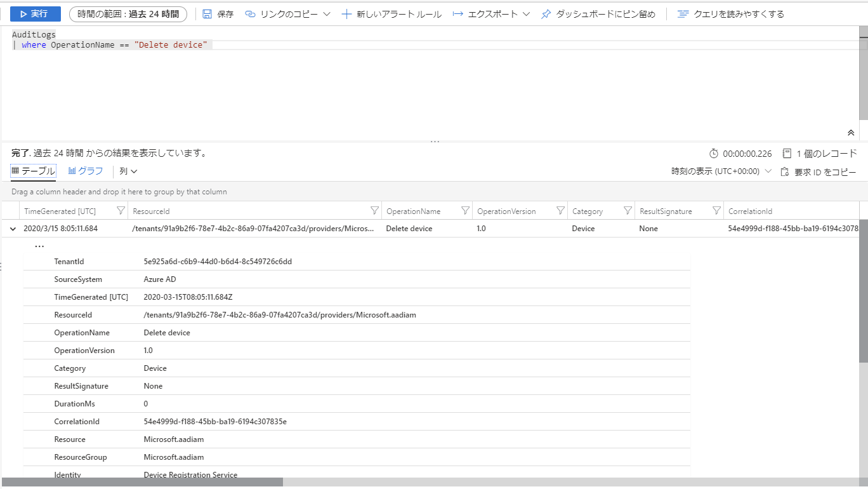This screenshot has width=868, height=489.
Task: Collapse the 2020/3/15 8:05:11.684 row
Action: 13,229
